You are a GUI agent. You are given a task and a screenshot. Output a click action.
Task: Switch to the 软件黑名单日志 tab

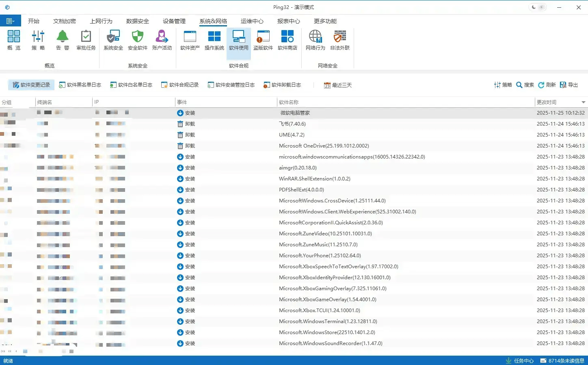coord(80,85)
